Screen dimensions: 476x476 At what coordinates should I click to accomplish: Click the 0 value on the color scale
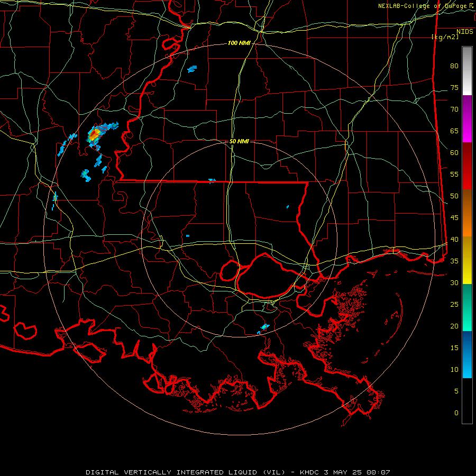[456, 413]
